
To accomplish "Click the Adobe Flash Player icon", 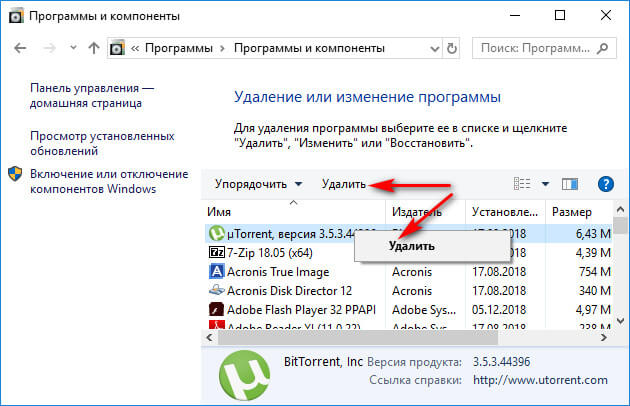I will (217, 310).
